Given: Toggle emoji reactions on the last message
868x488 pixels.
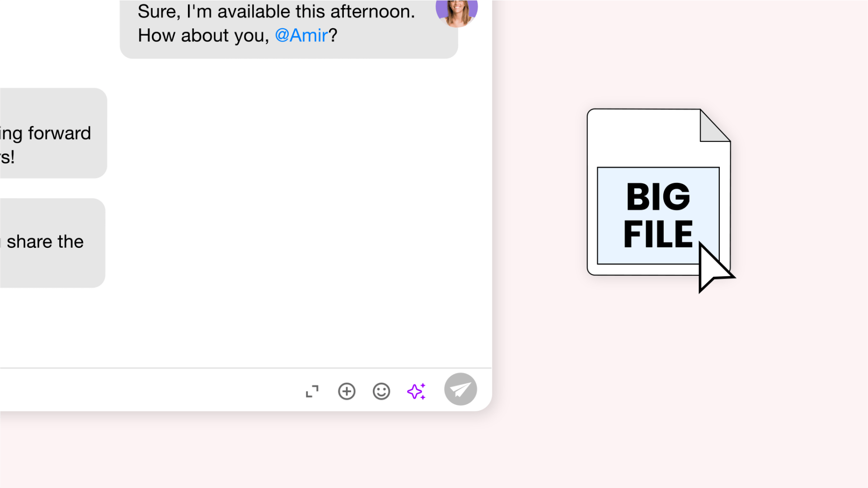Looking at the screenshot, I should tap(381, 391).
